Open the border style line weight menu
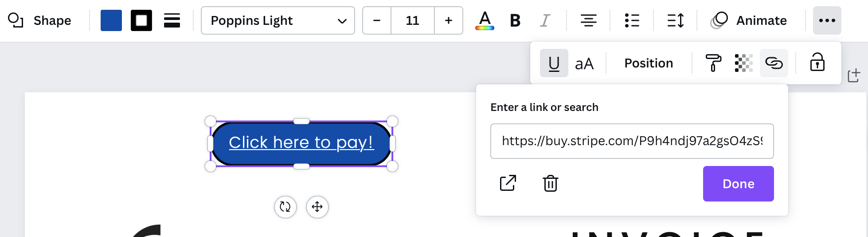Image resolution: width=868 pixels, height=237 pixels. click(x=172, y=20)
